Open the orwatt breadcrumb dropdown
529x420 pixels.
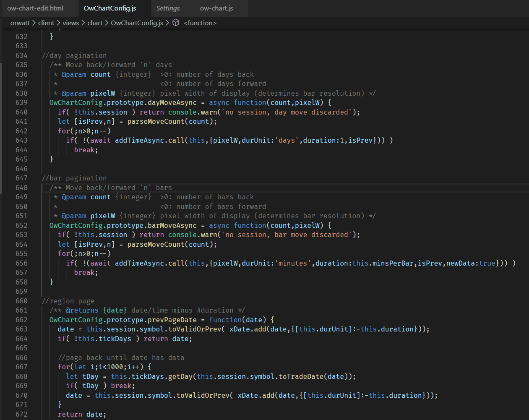tap(20, 23)
